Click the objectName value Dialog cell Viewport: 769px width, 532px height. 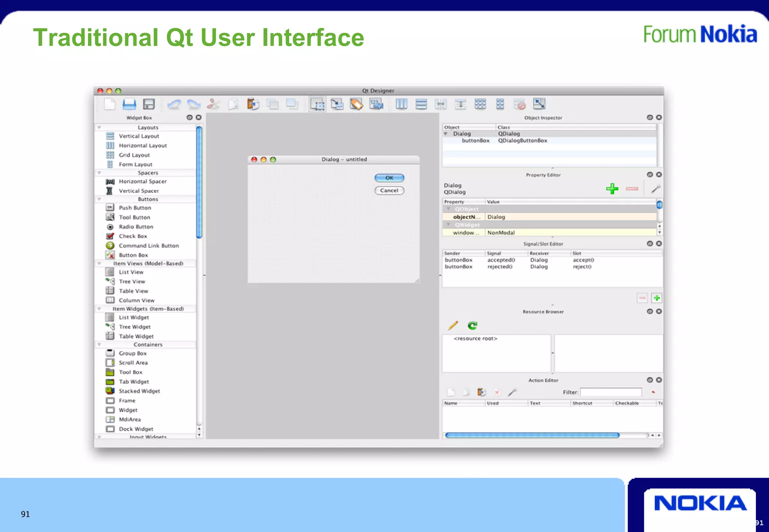[571, 217]
